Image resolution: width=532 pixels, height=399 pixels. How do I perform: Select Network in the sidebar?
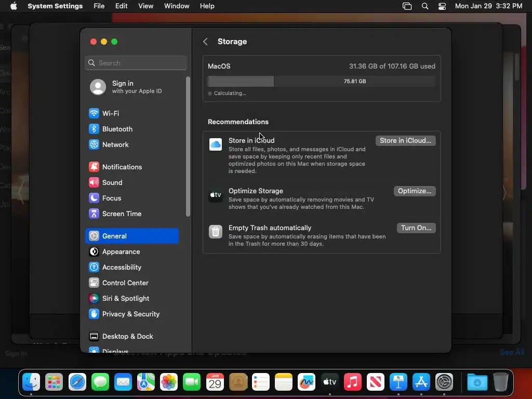point(131,144)
